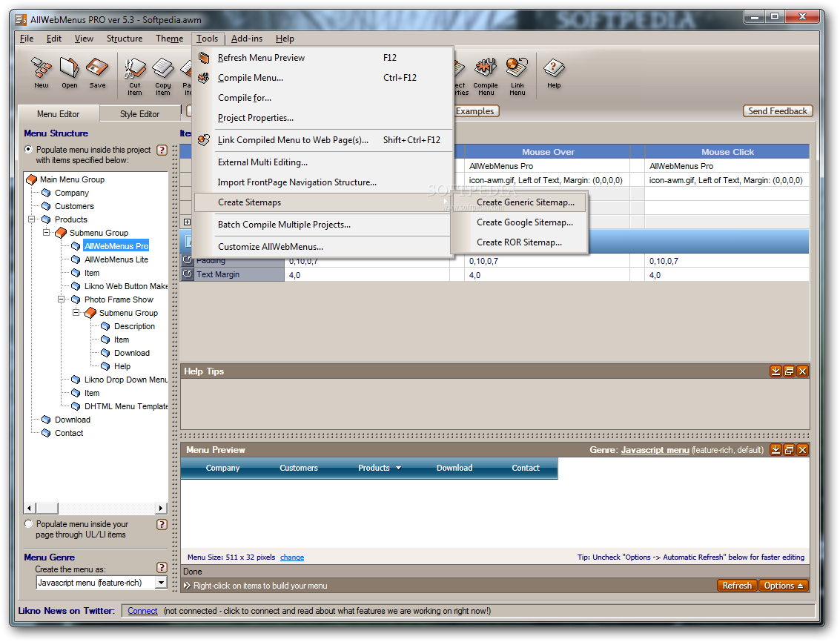Click the Save toolbar icon
Viewport: 840px width, 642px height.
click(x=98, y=73)
